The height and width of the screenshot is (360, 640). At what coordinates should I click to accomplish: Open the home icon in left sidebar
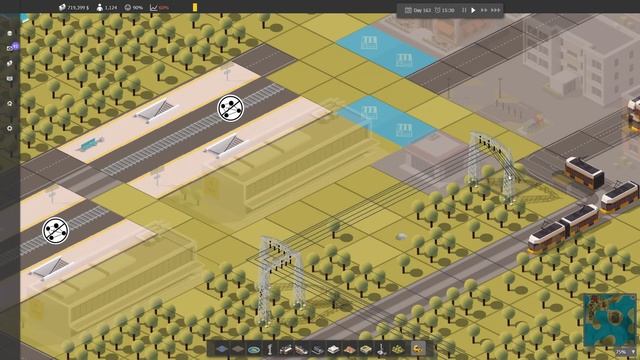coord(10,104)
